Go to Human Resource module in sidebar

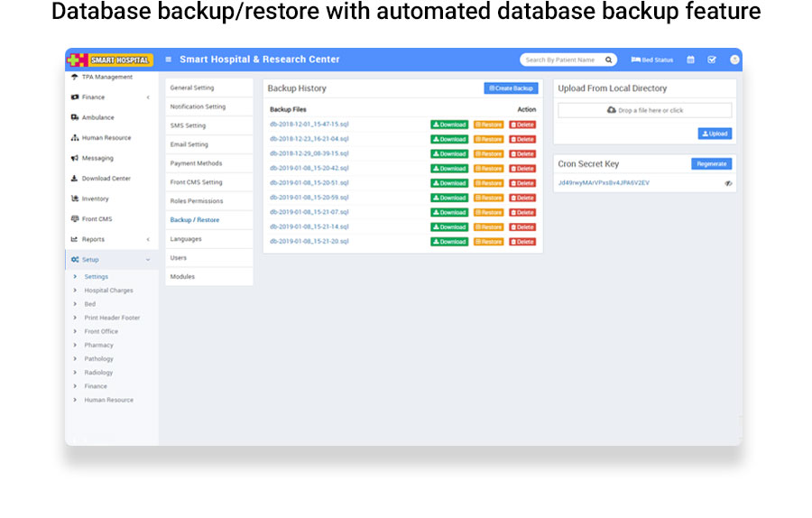(106, 138)
